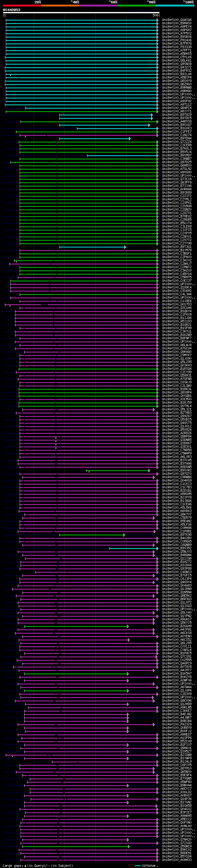Open hit UniRef100_P81406
The width and height of the screenshot is (197, 868).
[x=176, y=40]
